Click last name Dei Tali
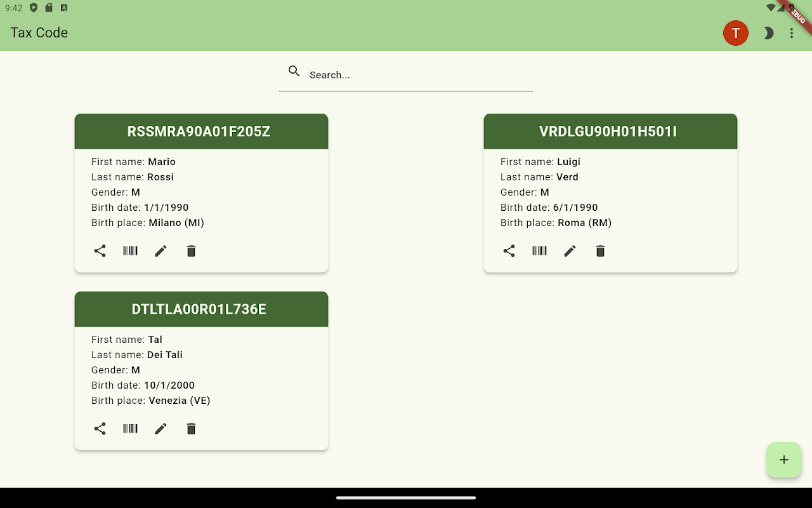 click(x=165, y=355)
